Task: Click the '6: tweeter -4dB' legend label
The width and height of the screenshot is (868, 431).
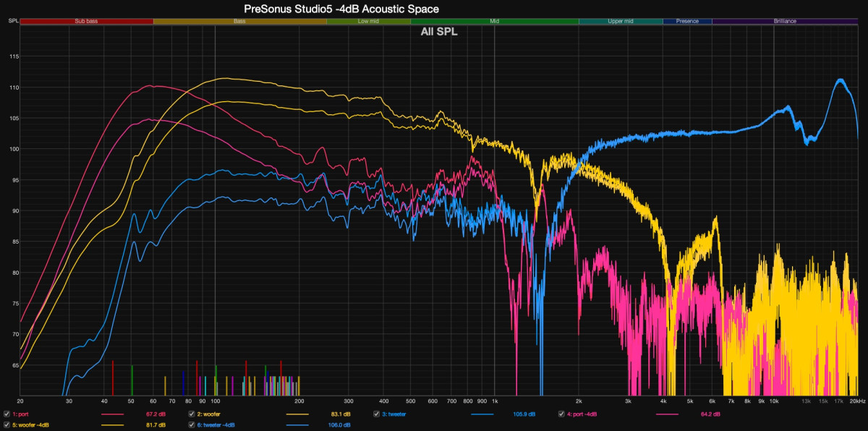Action: pos(216,424)
